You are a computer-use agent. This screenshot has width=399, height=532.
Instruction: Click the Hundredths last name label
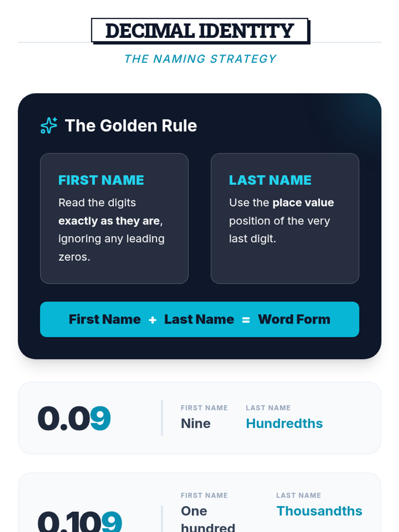(284, 423)
